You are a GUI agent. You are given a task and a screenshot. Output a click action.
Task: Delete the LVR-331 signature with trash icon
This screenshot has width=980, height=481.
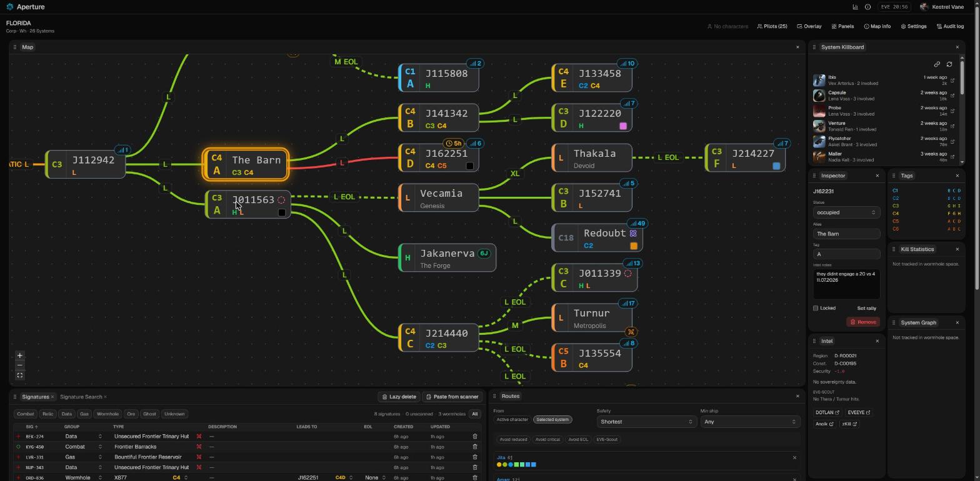pos(475,457)
